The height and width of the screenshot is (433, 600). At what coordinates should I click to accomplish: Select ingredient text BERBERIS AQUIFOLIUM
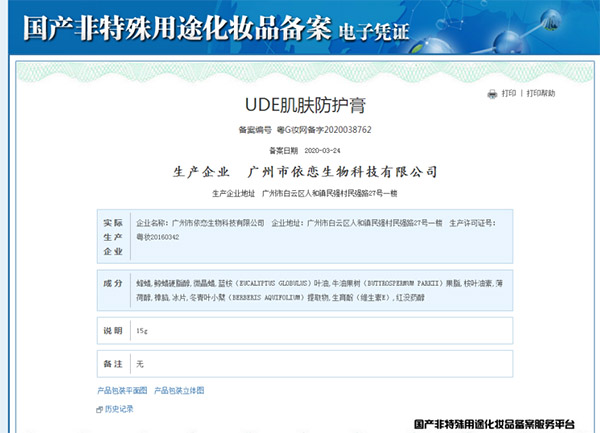266,298
